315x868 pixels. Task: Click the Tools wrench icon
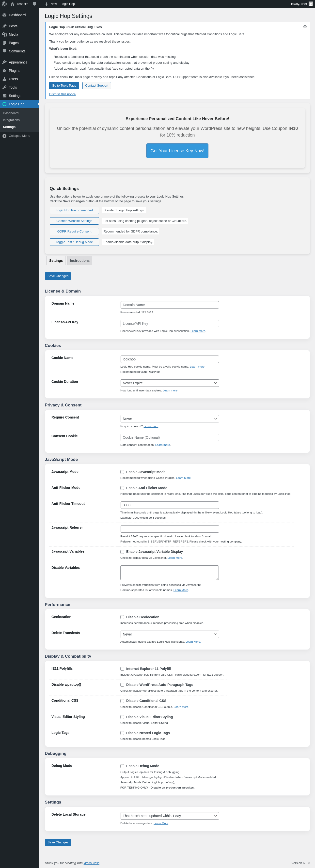pyautogui.click(x=4, y=87)
